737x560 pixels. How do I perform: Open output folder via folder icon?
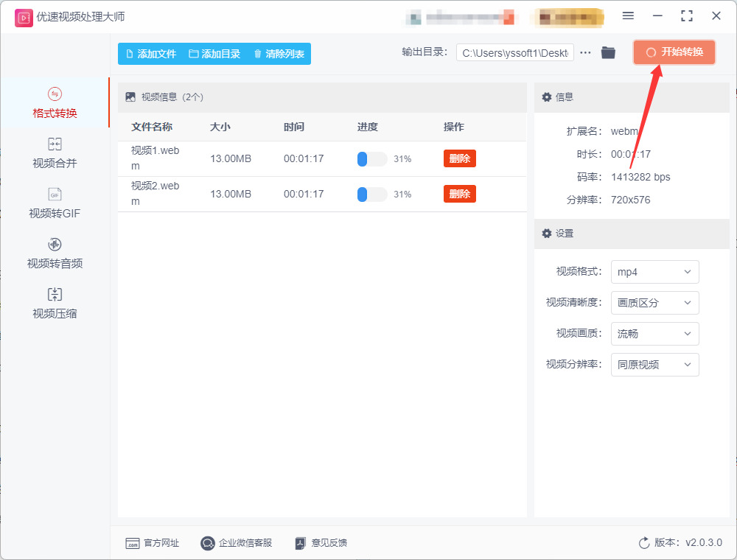[x=608, y=52]
